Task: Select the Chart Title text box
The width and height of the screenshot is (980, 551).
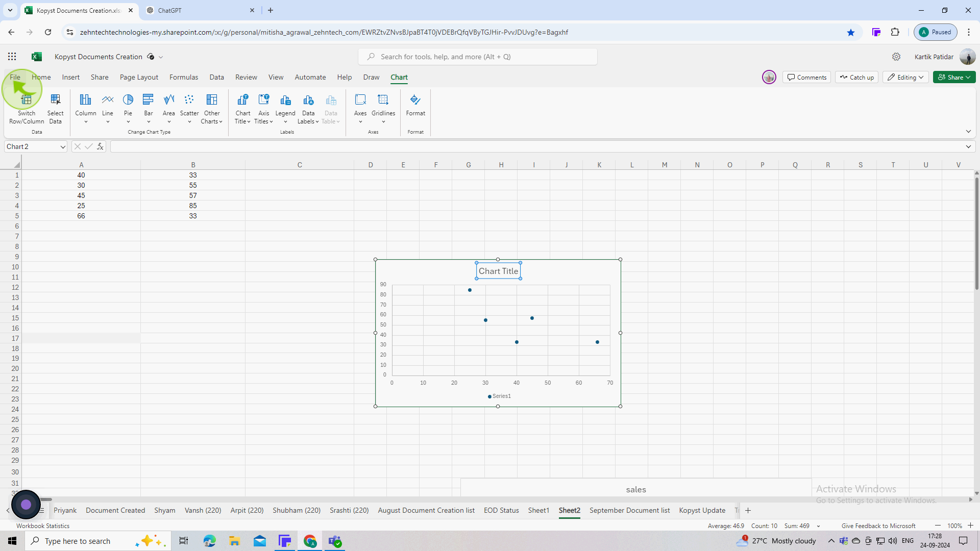Action: pos(498,271)
